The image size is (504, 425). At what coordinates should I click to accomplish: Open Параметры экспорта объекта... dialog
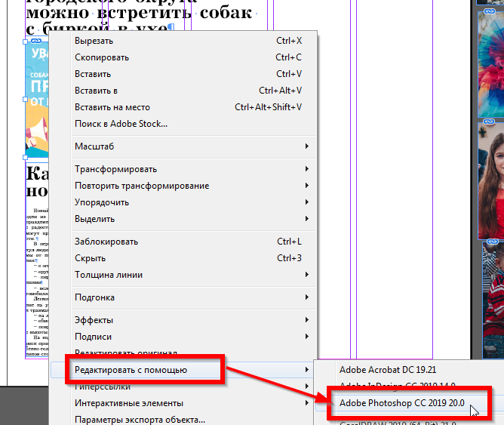coord(183,420)
